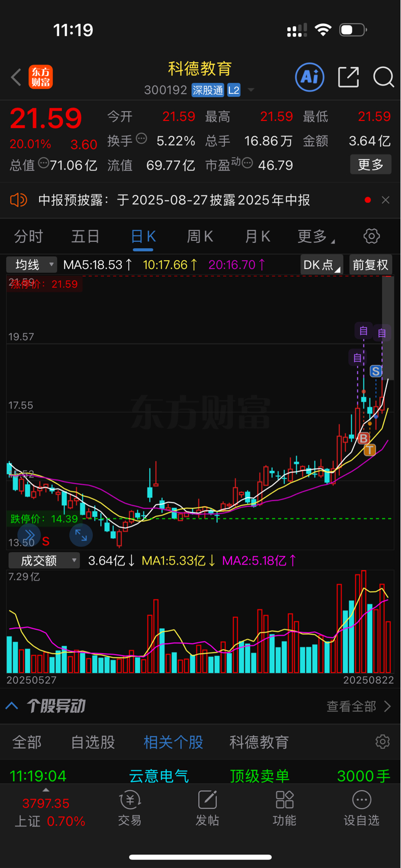
Task: Tap info icon beside 换手
Action: tap(141, 139)
